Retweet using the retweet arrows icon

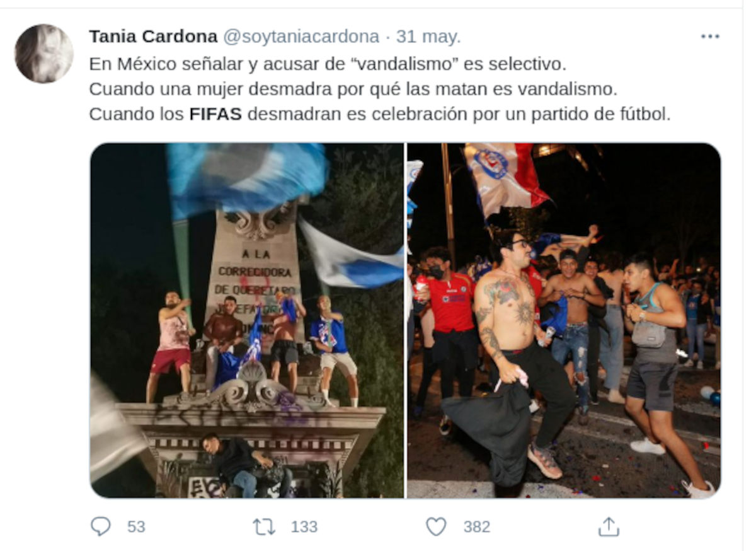265,526
